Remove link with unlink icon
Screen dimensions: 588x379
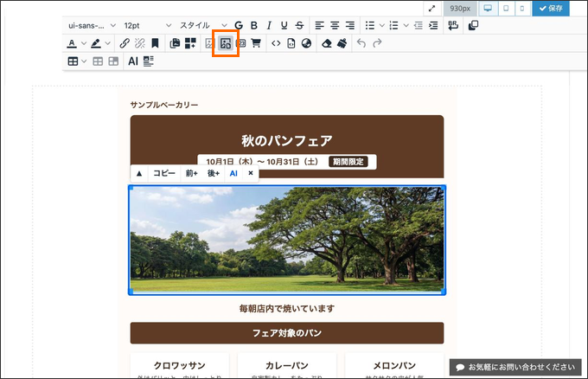tap(140, 43)
